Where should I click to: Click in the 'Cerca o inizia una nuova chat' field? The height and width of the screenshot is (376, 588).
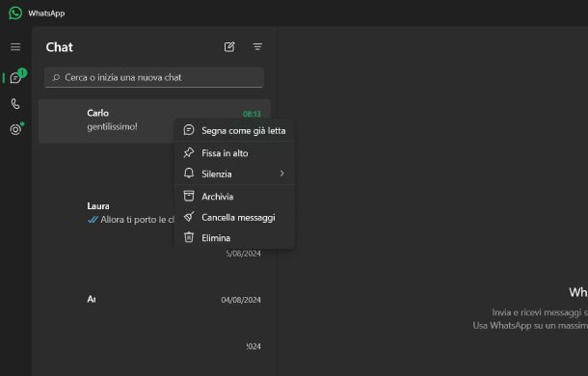[154, 77]
